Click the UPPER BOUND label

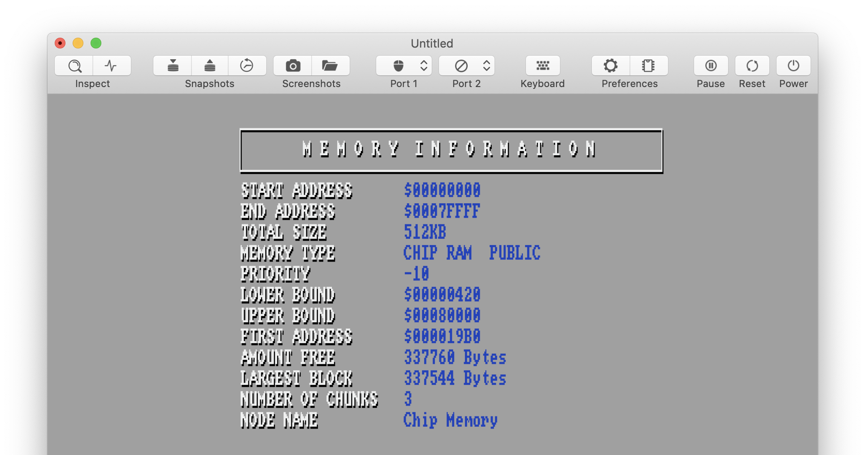point(288,316)
